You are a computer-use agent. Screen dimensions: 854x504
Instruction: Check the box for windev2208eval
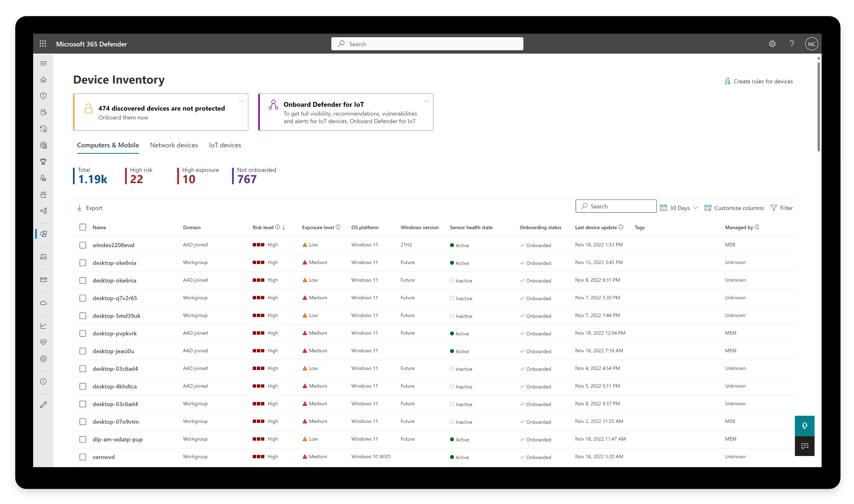(x=83, y=245)
